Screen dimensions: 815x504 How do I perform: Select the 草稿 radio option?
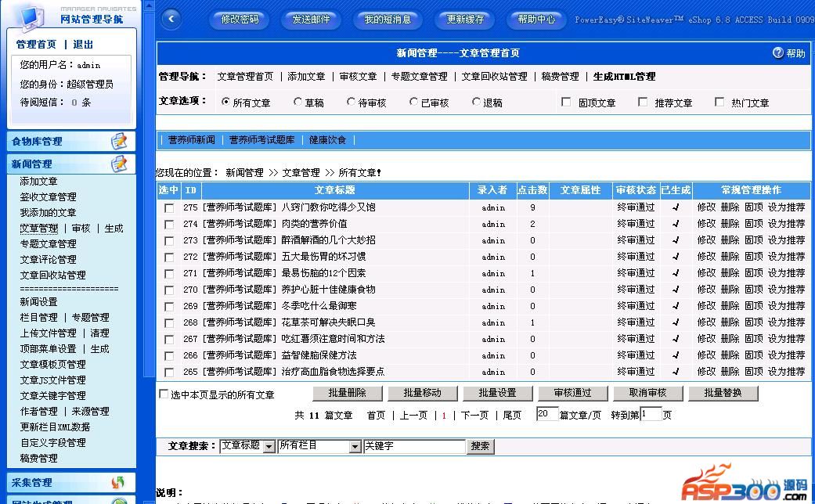coord(298,102)
